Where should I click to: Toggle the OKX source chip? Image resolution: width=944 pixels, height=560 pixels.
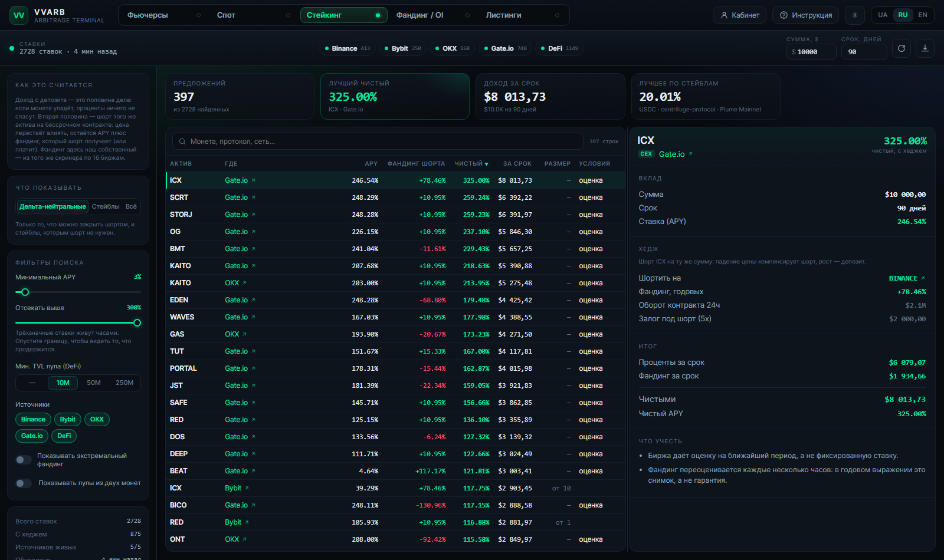point(97,420)
